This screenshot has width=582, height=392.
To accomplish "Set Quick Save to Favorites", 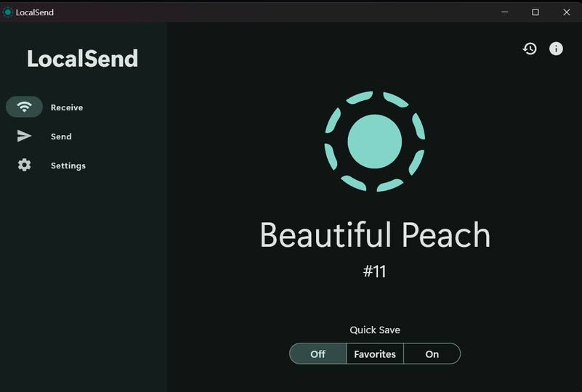I will point(375,354).
